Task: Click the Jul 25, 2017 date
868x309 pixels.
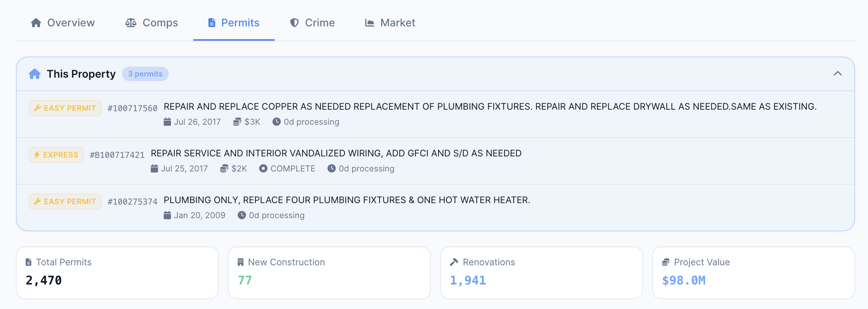Action: tap(185, 169)
